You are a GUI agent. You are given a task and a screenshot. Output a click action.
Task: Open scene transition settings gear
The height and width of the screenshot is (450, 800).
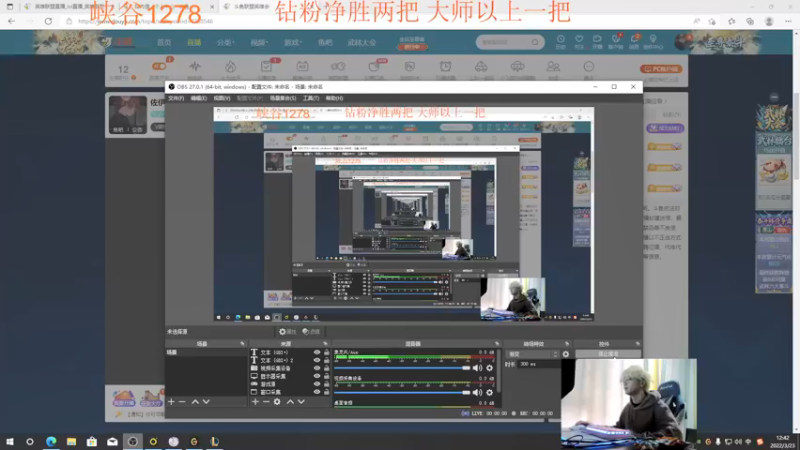566,354
